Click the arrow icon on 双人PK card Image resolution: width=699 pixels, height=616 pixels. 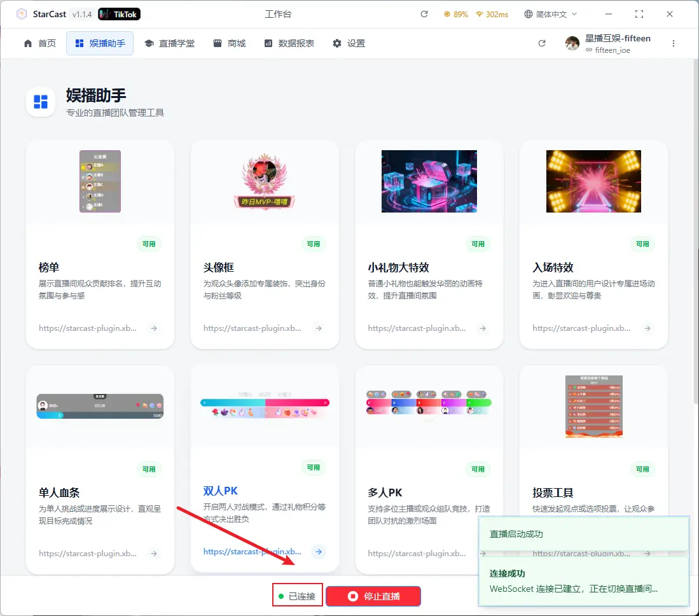[319, 552]
